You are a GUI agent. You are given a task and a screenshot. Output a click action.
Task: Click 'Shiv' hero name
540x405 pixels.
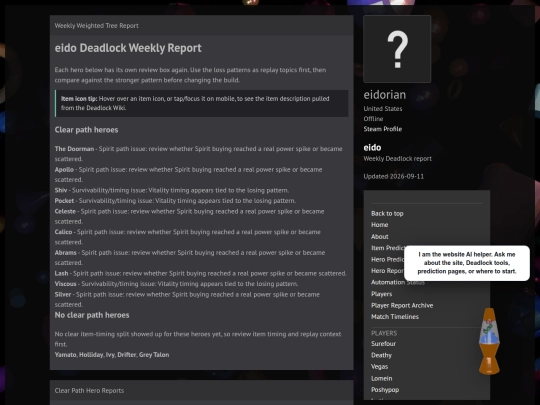61,190
